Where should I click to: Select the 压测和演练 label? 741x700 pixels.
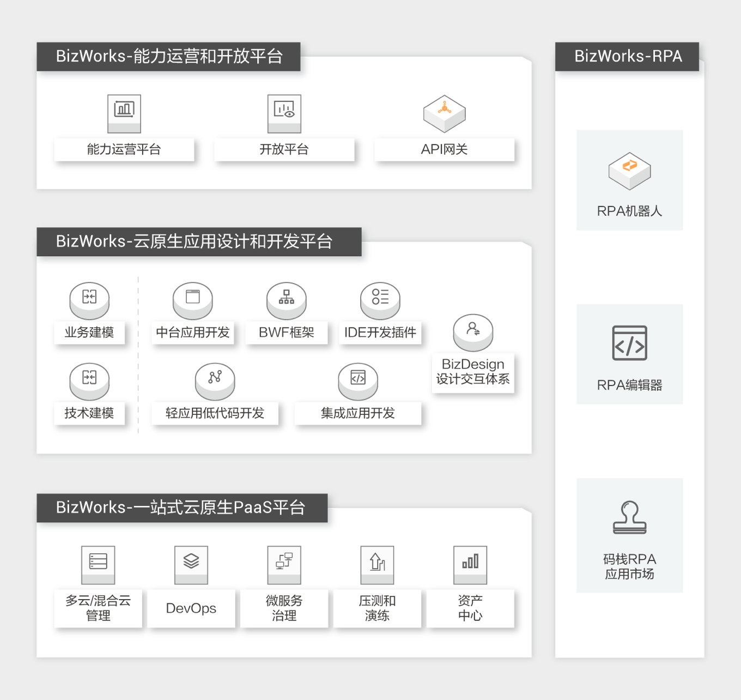[377, 608]
